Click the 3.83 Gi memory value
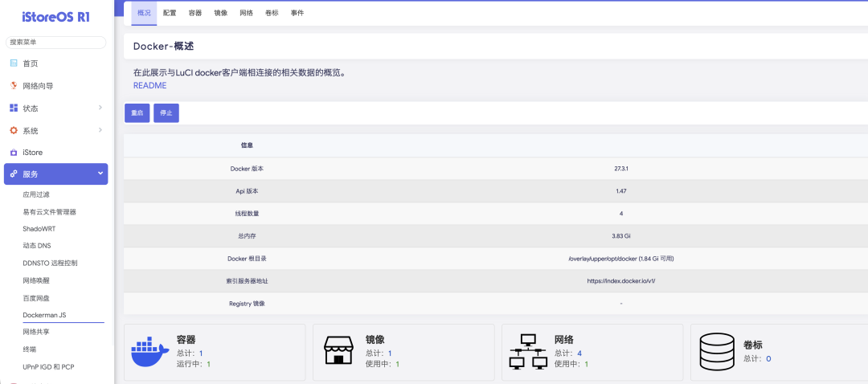The image size is (868, 384). pyautogui.click(x=621, y=235)
